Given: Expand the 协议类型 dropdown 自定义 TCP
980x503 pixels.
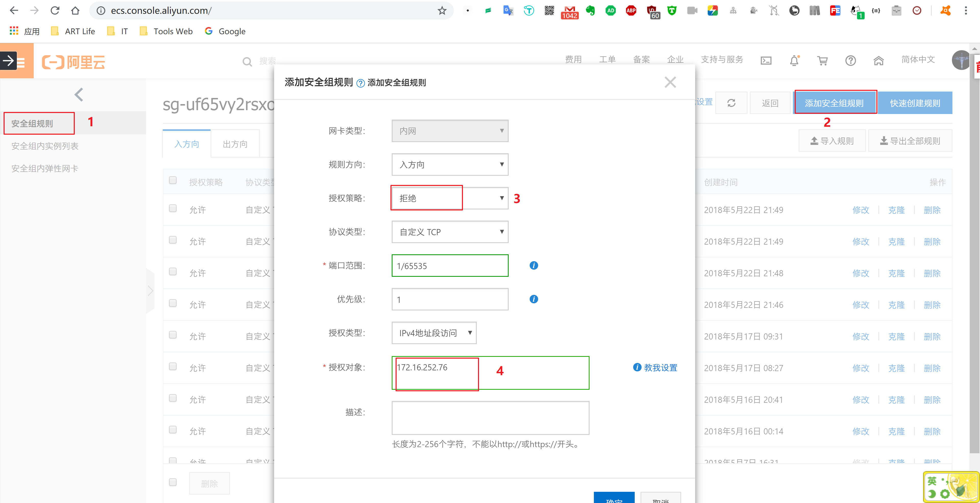Looking at the screenshot, I should 450,232.
